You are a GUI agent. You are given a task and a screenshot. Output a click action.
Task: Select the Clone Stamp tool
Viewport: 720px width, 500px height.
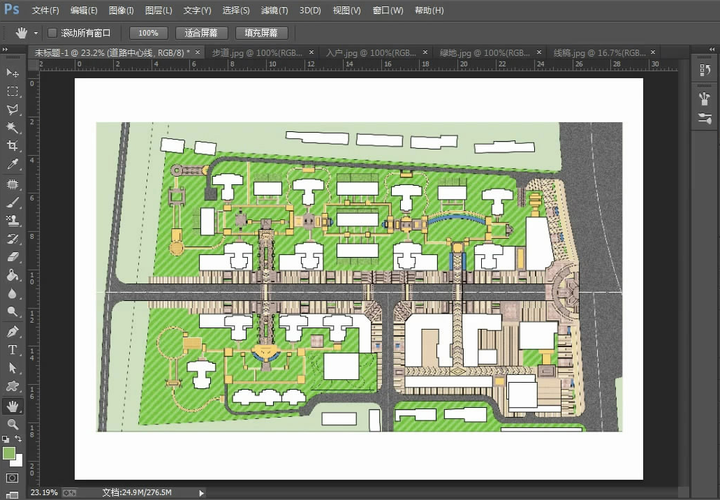[12, 221]
